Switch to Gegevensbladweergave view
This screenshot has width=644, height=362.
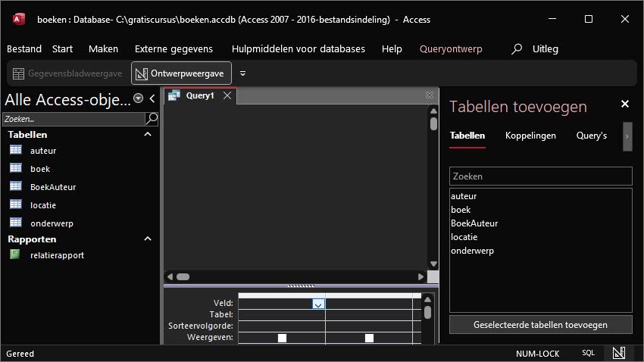(67, 73)
